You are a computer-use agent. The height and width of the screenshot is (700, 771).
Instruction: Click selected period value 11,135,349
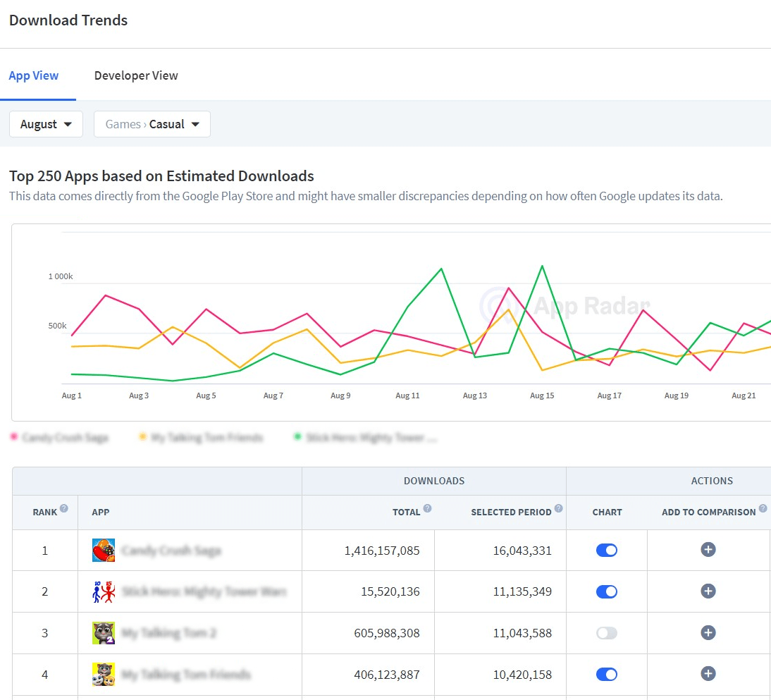coord(522,591)
